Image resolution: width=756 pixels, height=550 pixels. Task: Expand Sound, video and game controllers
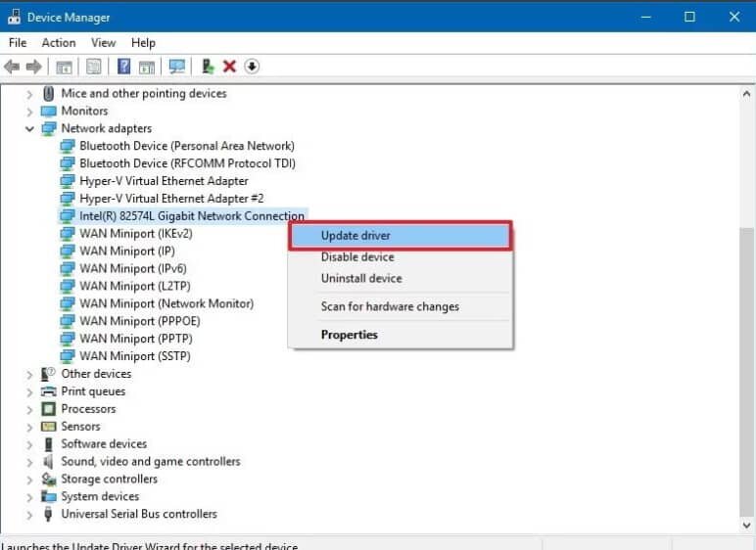[29, 462]
